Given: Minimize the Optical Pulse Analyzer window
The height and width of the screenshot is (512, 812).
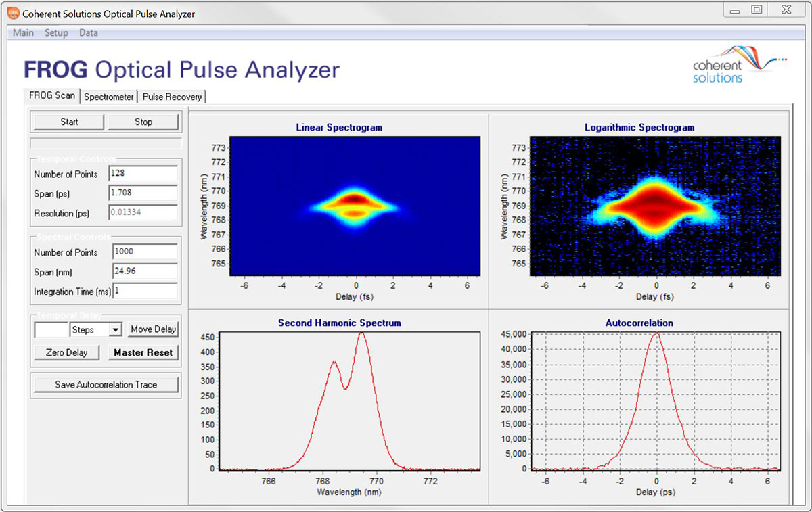Looking at the screenshot, I should click(735, 9).
